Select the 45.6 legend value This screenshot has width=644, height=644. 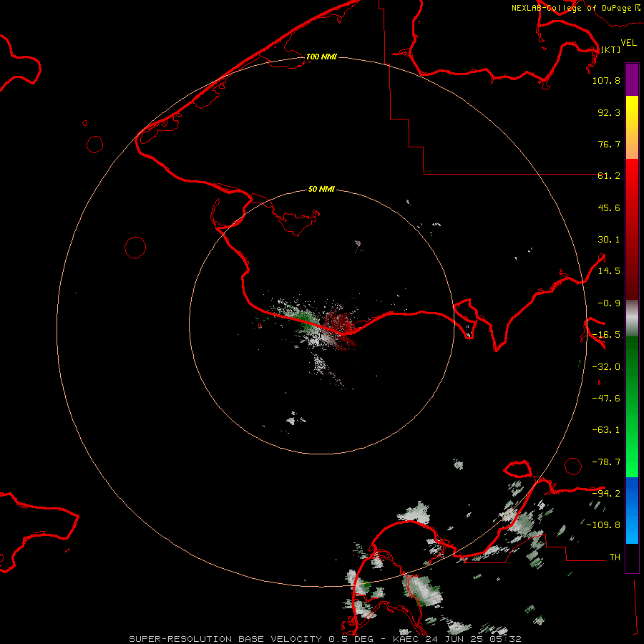click(x=609, y=208)
